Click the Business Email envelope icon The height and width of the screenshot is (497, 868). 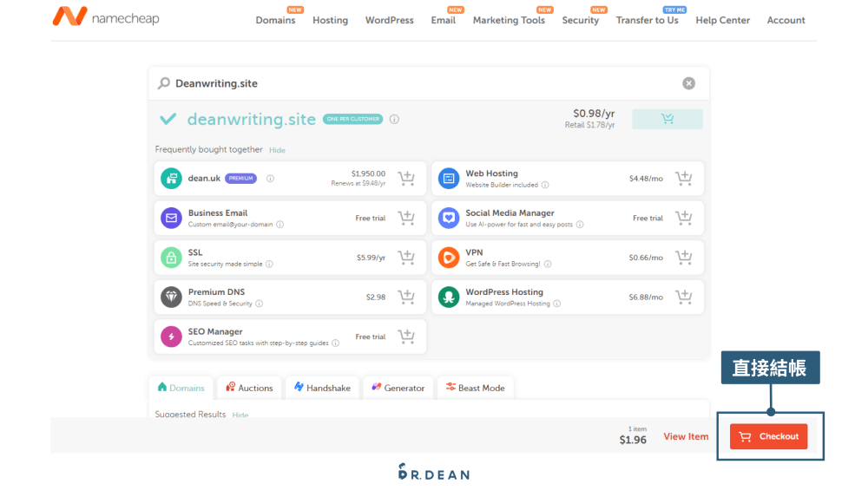[x=171, y=218]
